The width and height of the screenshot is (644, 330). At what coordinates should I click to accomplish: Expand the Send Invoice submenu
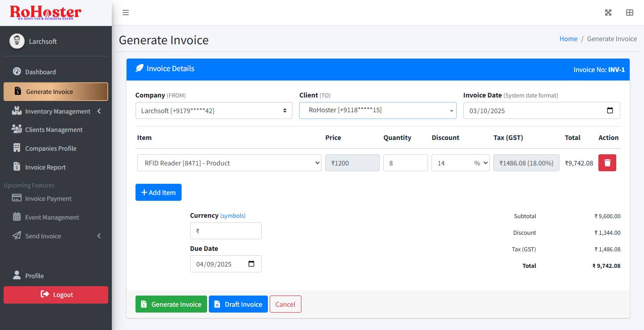[x=44, y=236]
